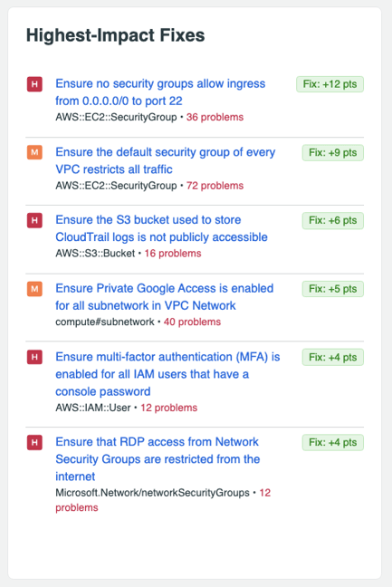The image size is (392, 587).
Task: Click the Fix: +6 pts badge
Action: pyautogui.click(x=333, y=220)
